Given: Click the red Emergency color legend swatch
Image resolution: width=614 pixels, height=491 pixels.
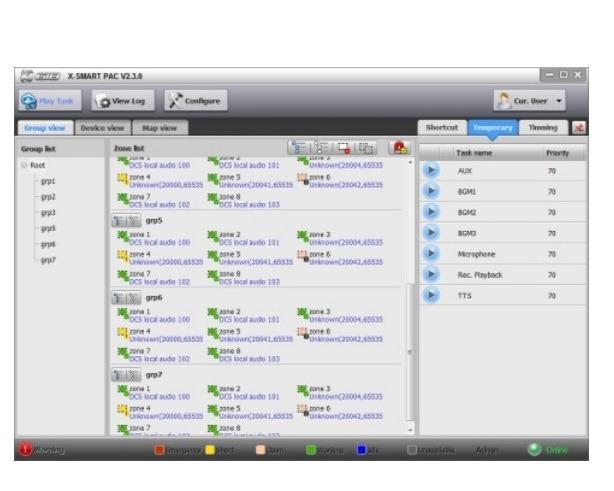Looking at the screenshot, I should [x=158, y=449].
